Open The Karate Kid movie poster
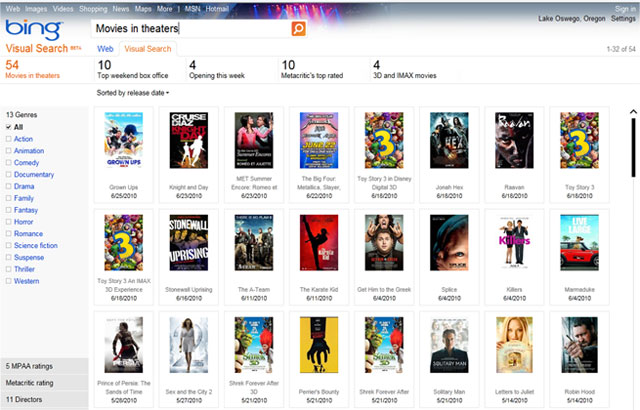The height and width of the screenshot is (410, 640). pos(319,243)
